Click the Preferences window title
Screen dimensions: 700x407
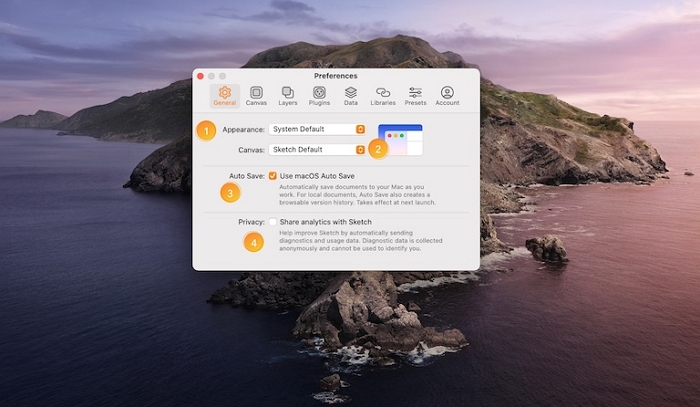click(x=335, y=76)
